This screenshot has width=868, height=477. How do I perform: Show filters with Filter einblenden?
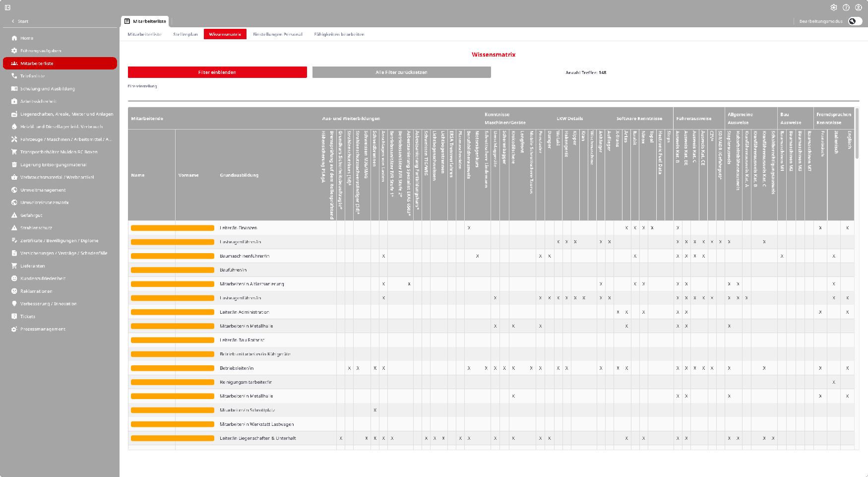217,72
